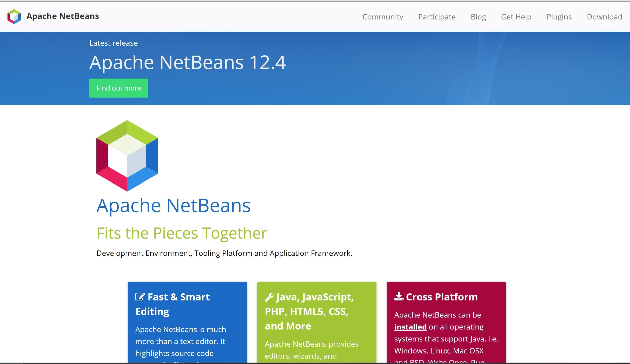Click the Fast & Smart Editing pencil icon
The image size is (630, 364).
(x=140, y=296)
